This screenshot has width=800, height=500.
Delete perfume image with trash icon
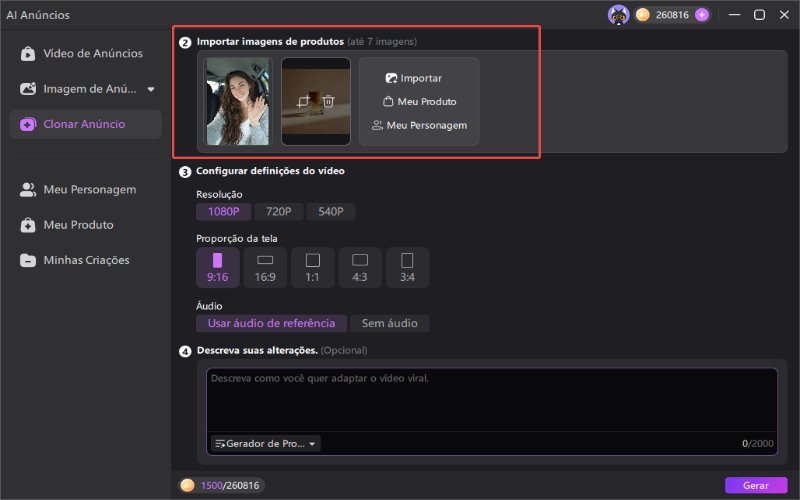click(329, 101)
